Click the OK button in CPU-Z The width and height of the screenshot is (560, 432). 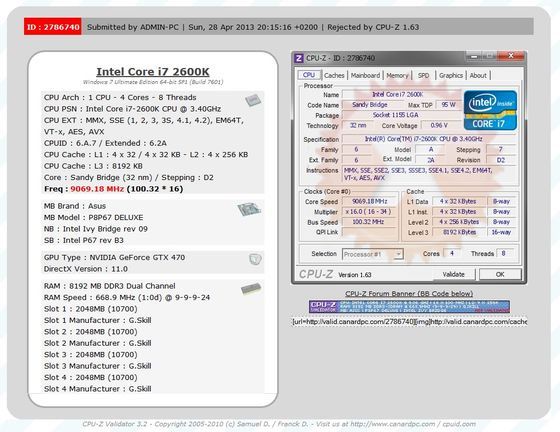pos(500,274)
